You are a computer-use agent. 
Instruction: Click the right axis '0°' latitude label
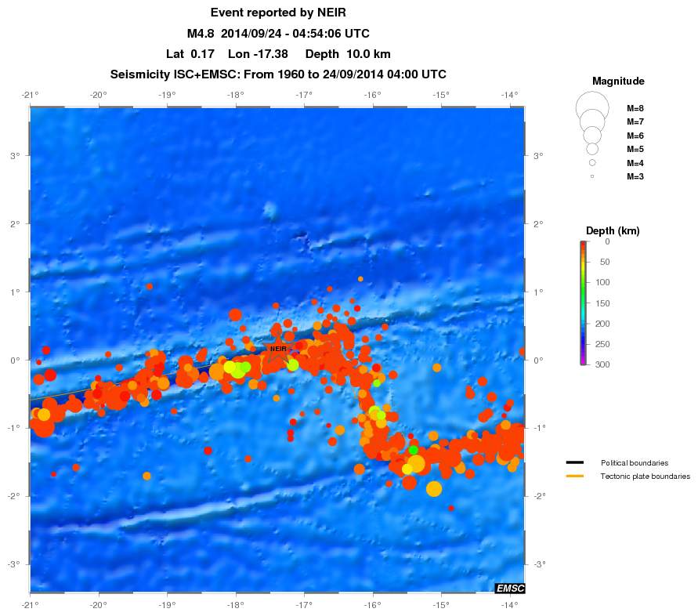pos(539,361)
